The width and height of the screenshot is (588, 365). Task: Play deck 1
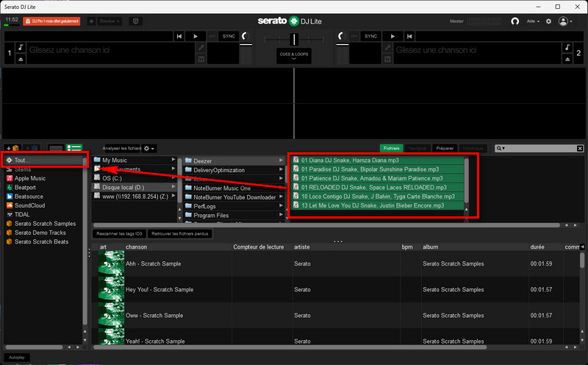[x=196, y=36]
